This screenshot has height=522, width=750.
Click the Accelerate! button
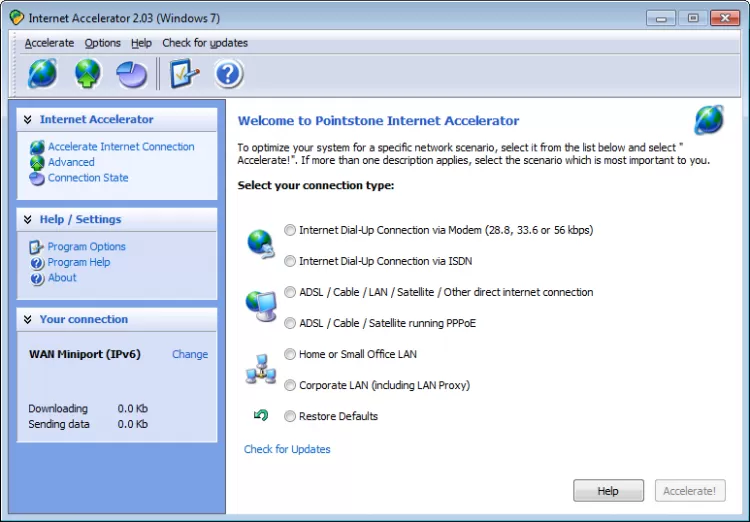690,491
